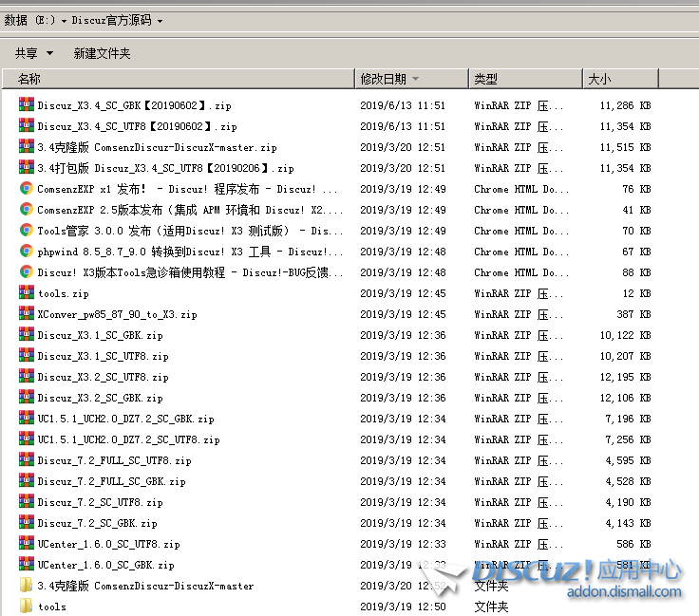This screenshot has height=616, width=699.
Task: Select Chrome icon of Discuz! X3版本Tools急诊箱 file
Action: click(27, 272)
